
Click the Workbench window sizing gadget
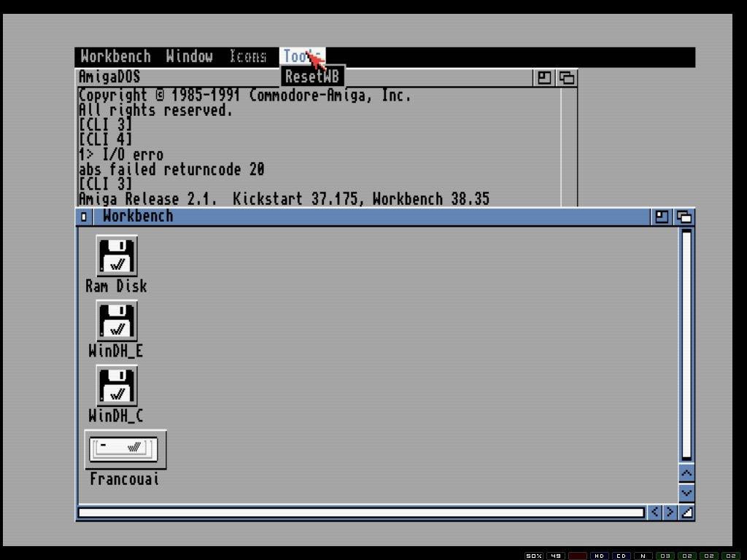(686, 512)
